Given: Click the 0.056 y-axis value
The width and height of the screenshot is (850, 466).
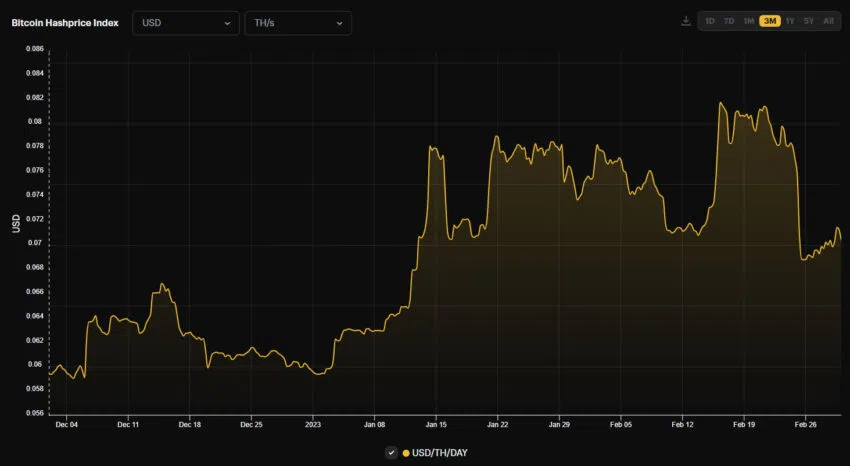Looking at the screenshot, I should (x=35, y=413).
